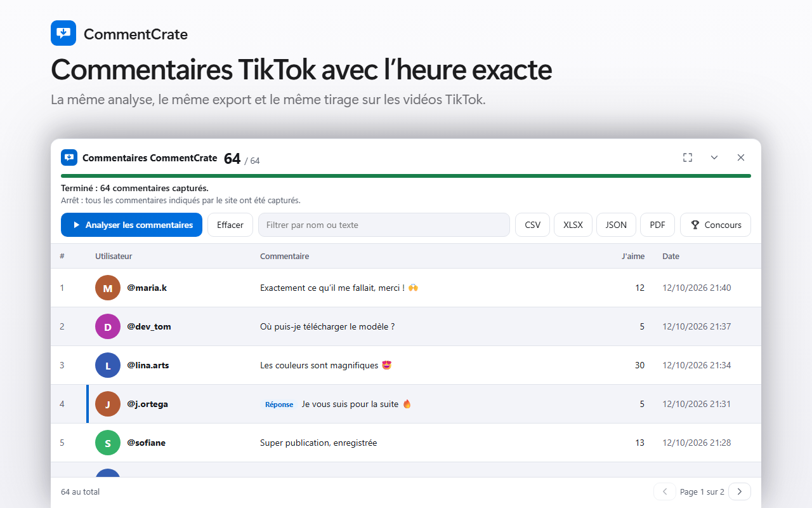Image resolution: width=812 pixels, height=508 pixels.
Task: Click the Réponse badge on row 4
Action: 279,404
